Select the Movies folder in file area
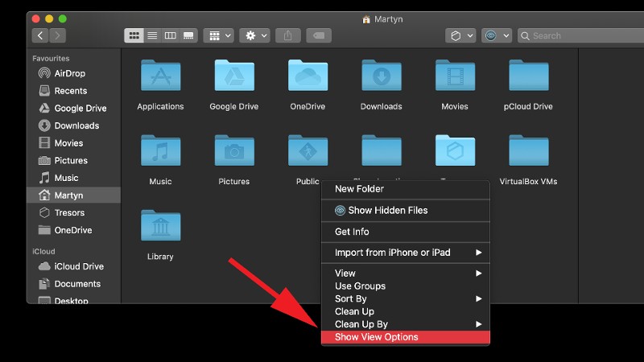This screenshot has height=362, width=644. (x=455, y=76)
